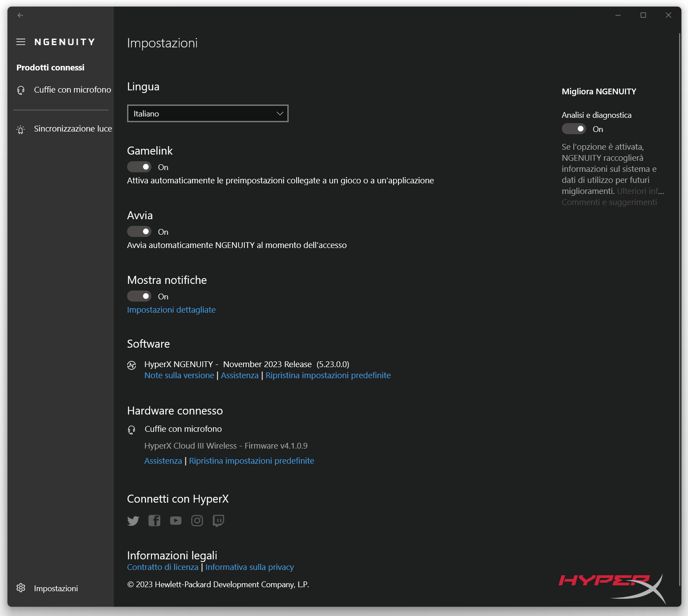The image size is (688, 616).
Task: Click Ripristina impostazioni predefinite for headset hardware
Action: (x=251, y=461)
